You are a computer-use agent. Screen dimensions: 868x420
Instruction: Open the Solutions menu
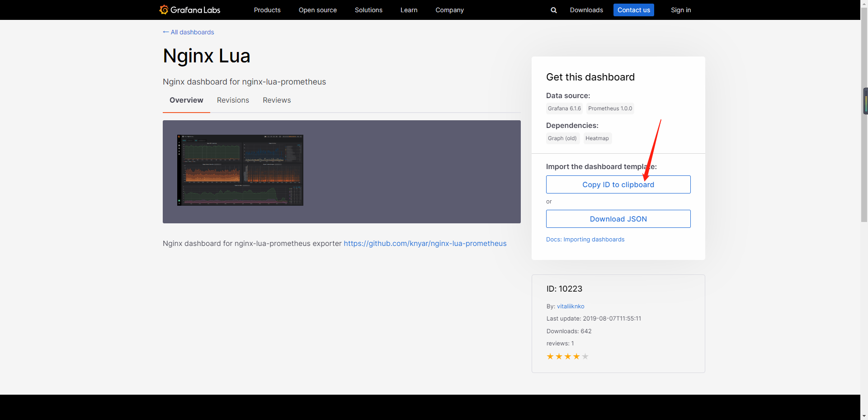click(368, 10)
